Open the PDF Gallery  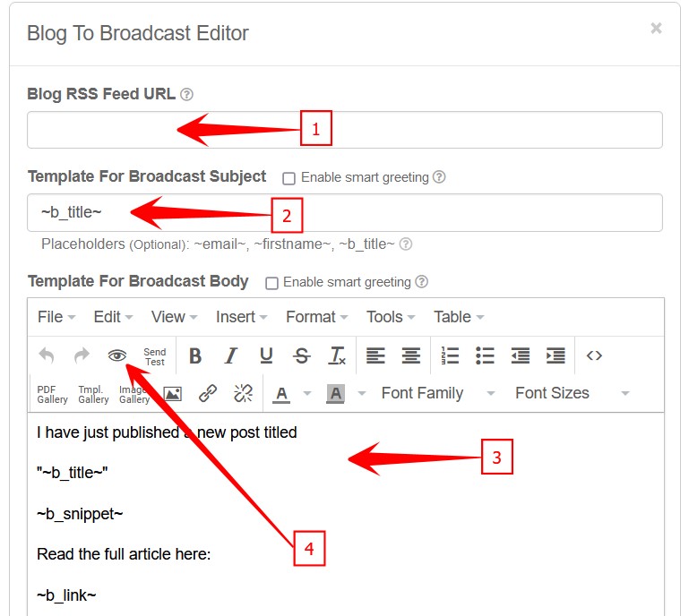click(x=52, y=394)
